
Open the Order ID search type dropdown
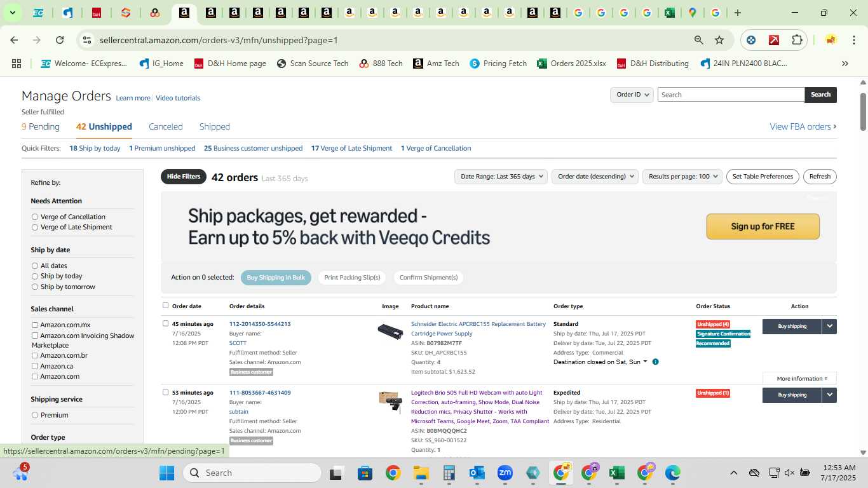[x=632, y=95]
